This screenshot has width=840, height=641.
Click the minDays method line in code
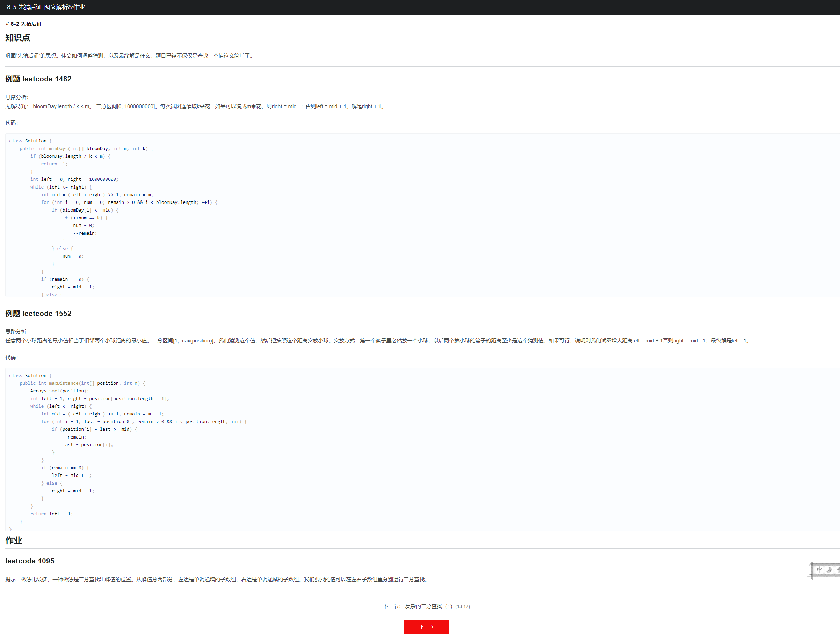86,149
